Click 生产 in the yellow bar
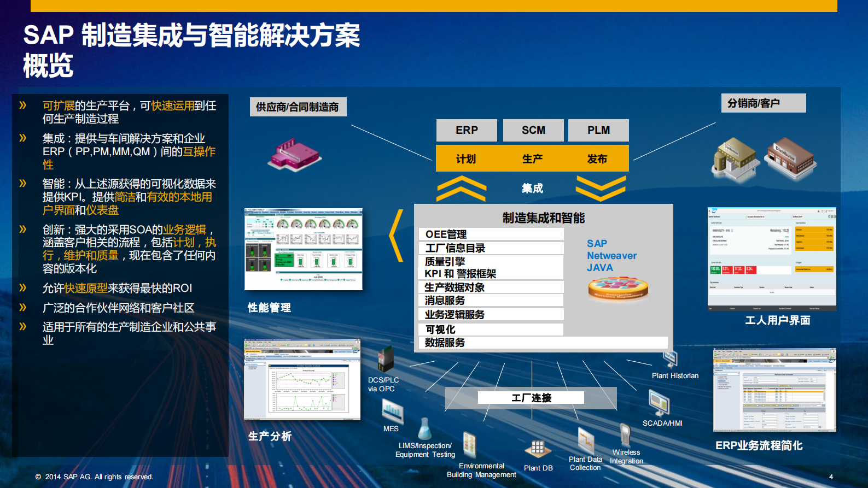Screen dimensions: 868x488 coord(532,159)
